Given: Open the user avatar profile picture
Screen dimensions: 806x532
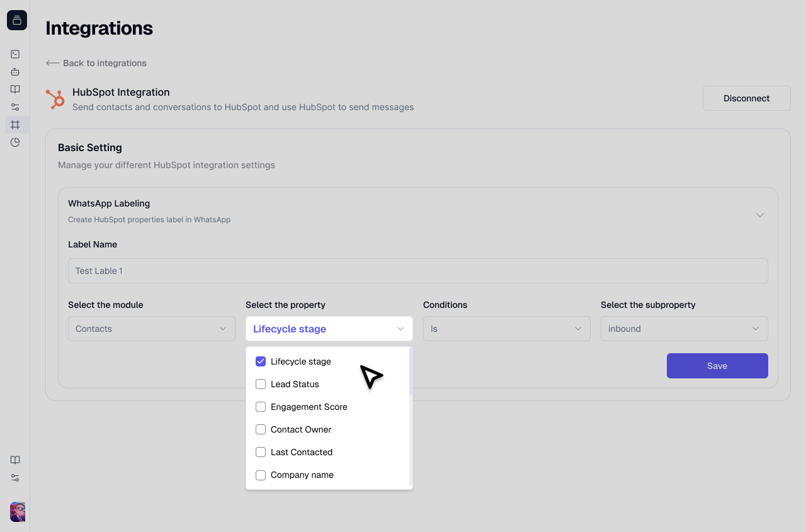Looking at the screenshot, I should pyautogui.click(x=18, y=511).
